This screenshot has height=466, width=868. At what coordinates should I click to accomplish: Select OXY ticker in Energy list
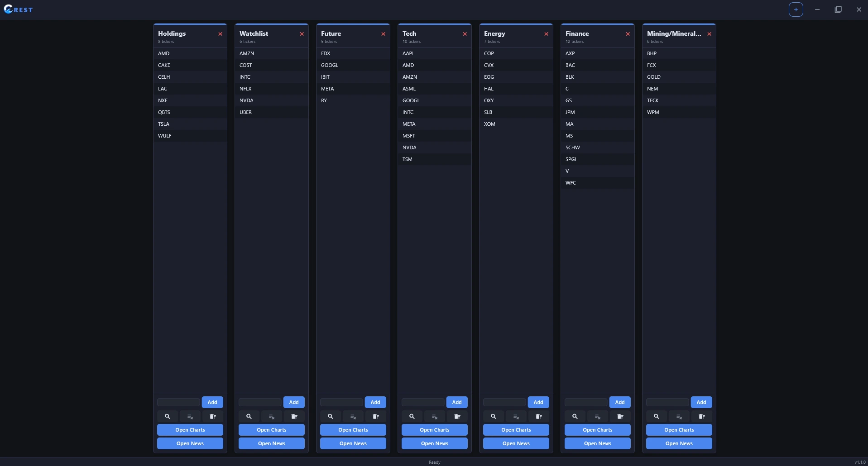point(516,100)
